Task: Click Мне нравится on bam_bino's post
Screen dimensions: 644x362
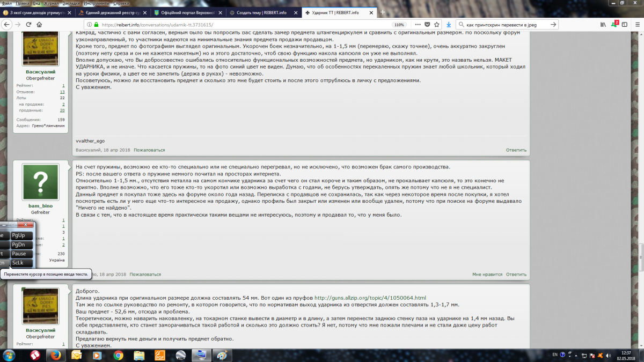Action: click(487, 274)
